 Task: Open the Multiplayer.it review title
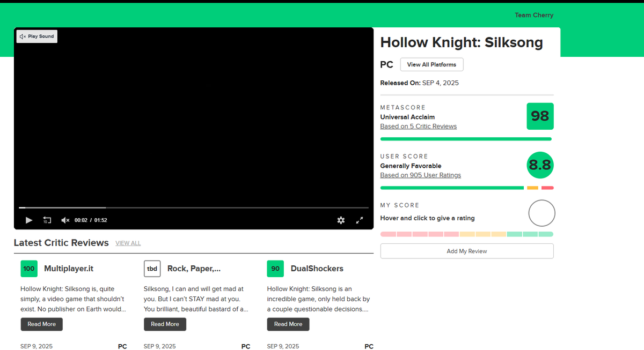[x=69, y=269]
